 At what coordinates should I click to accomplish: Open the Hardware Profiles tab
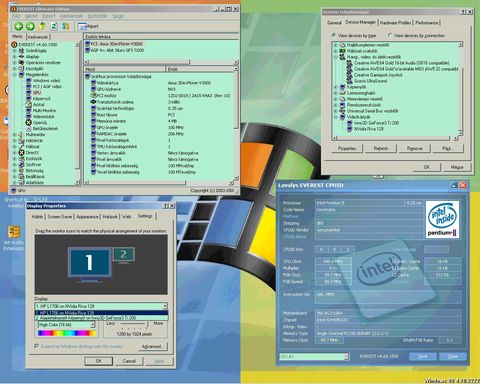point(395,23)
